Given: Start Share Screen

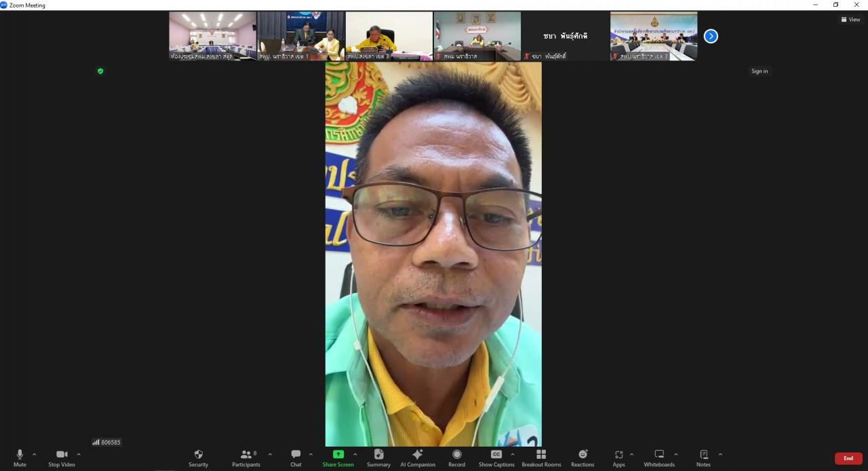Looking at the screenshot, I should pyautogui.click(x=338, y=458).
